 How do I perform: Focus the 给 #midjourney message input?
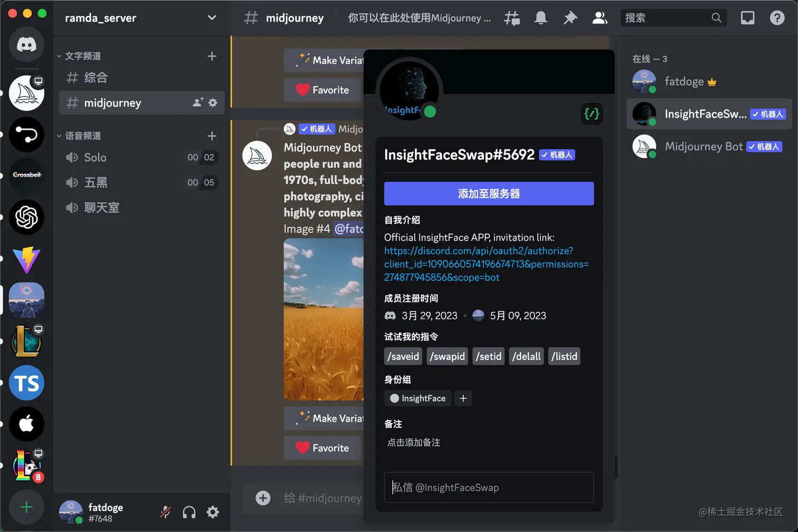click(x=322, y=498)
